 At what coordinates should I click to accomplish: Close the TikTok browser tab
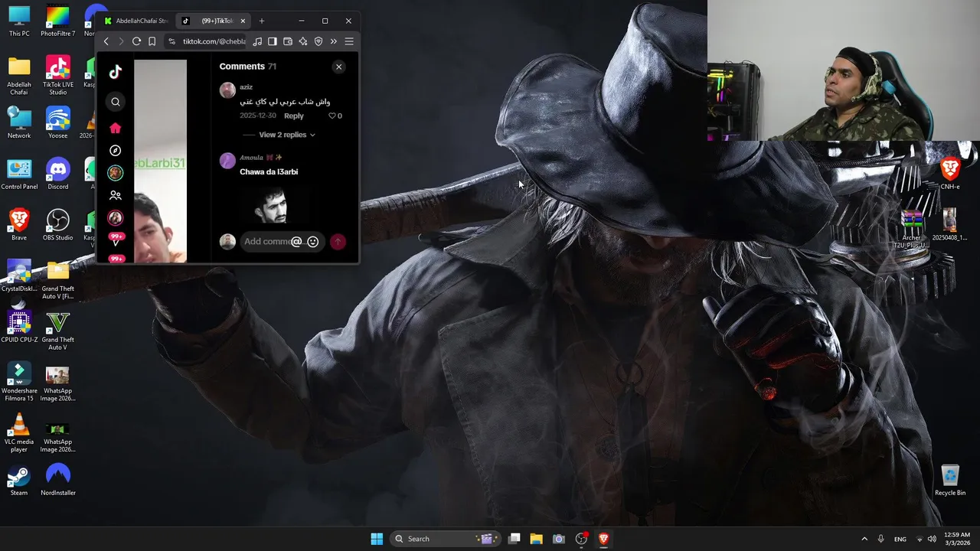[243, 21]
